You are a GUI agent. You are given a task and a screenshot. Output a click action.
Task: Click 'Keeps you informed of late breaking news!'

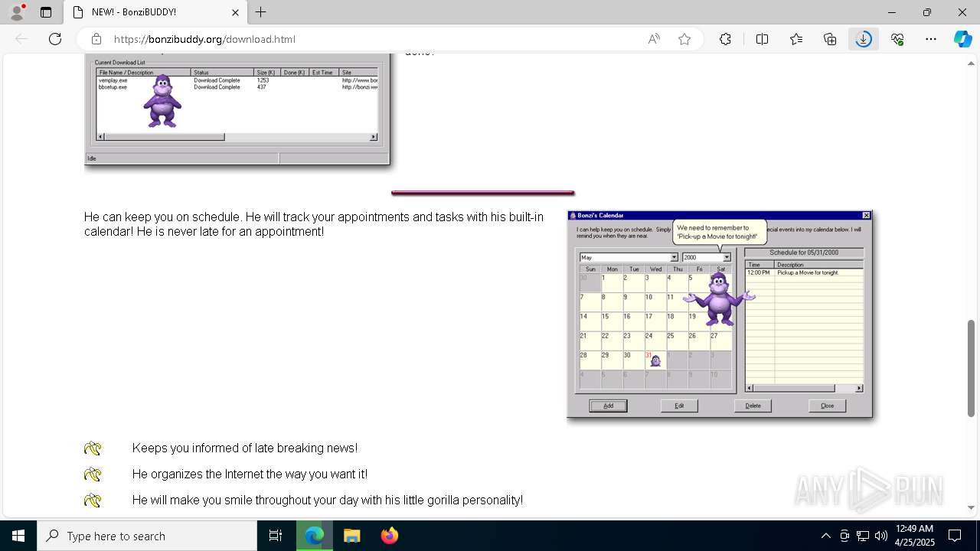244,448
